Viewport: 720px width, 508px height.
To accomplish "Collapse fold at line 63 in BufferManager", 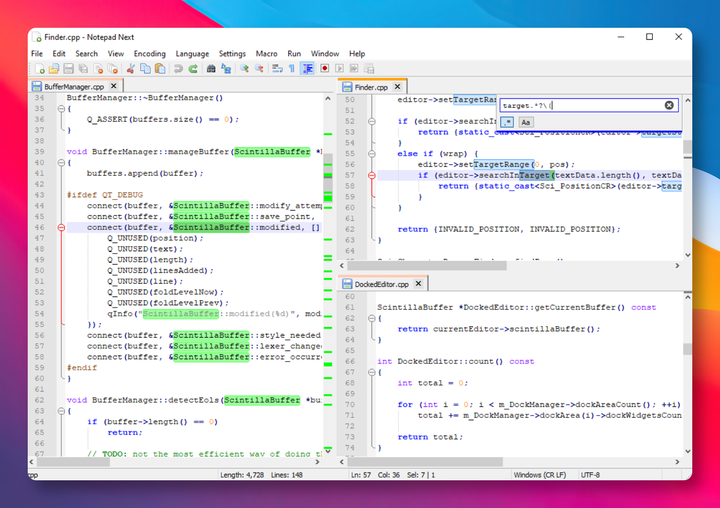I will pyautogui.click(x=61, y=411).
